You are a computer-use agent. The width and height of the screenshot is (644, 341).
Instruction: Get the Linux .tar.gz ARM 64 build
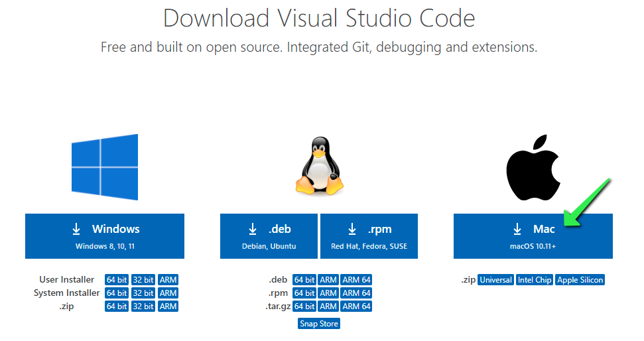pos(357,306)
